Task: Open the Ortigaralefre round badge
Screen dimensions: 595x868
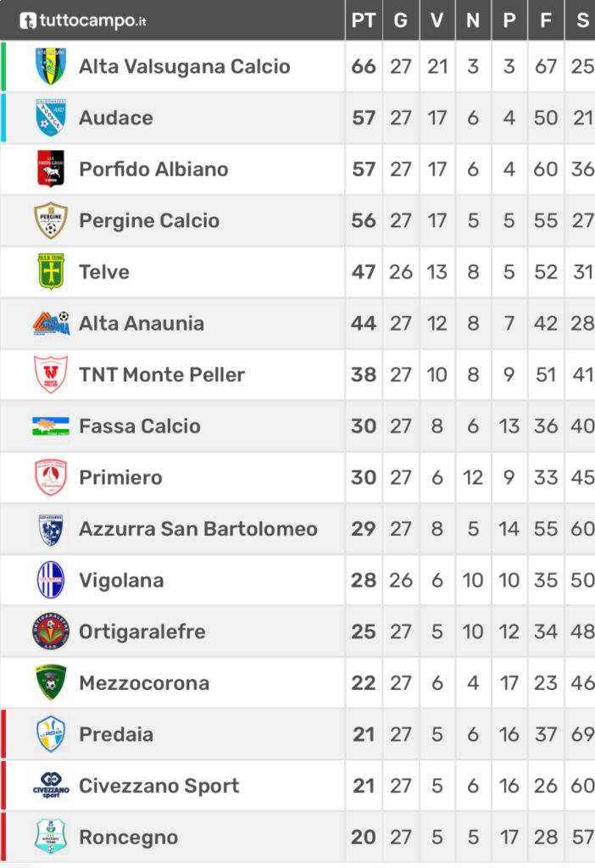Action: point(50,631)
